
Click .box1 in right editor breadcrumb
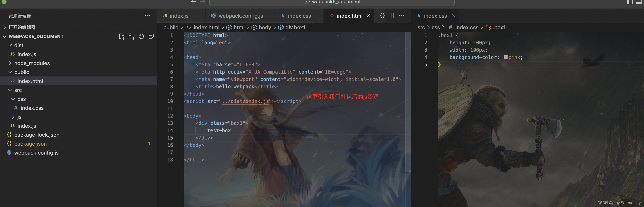coord(496,27)
